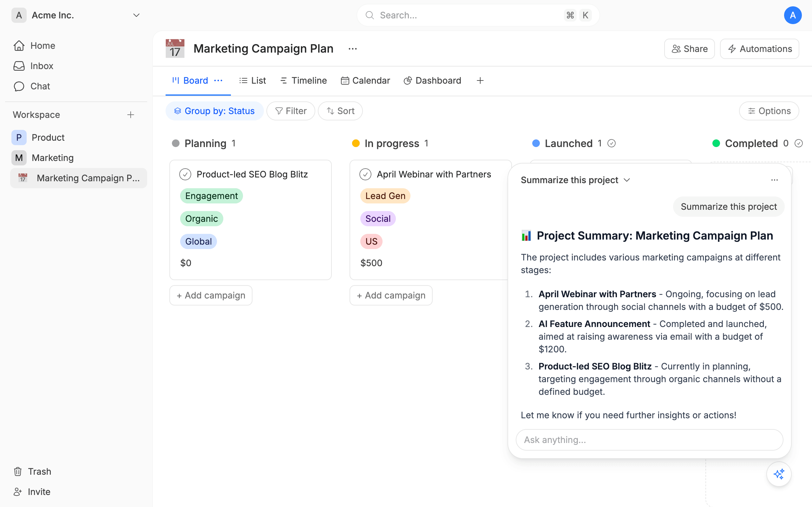Click the Automations button

pyautogui.click(x=759, y=49)
